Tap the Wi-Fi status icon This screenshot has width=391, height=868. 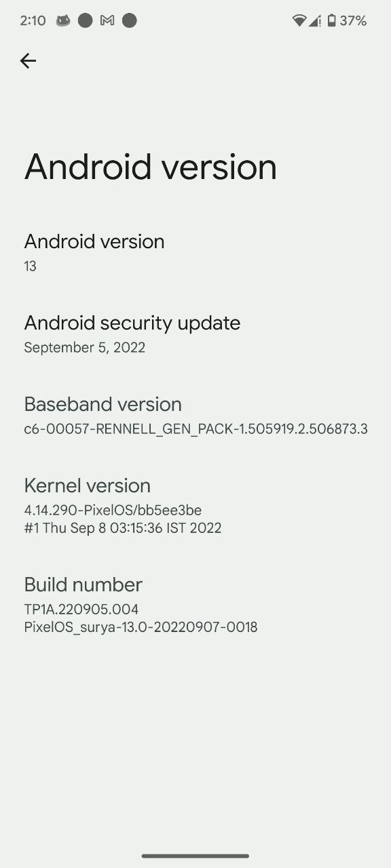pyautogui.click(x=299, y=21)
